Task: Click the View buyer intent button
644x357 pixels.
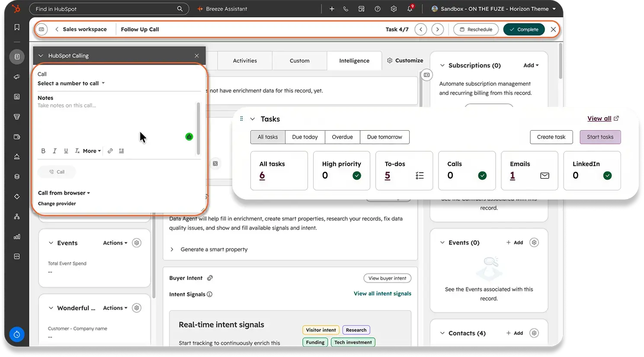Action: pyautogui.click(x=388, y=278)
